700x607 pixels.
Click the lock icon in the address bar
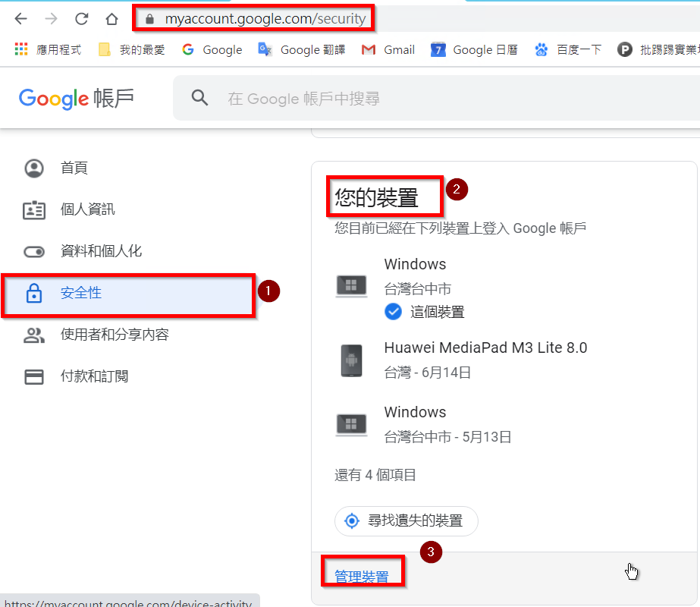coord(149,19)
